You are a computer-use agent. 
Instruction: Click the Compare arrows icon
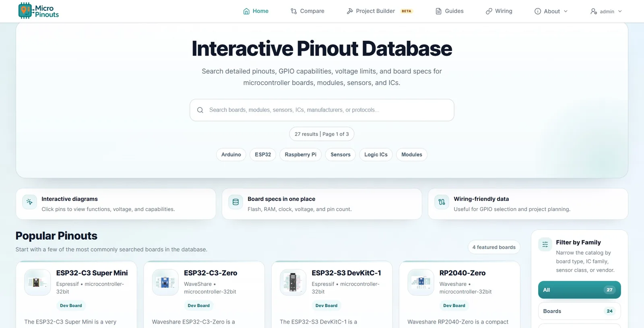tap(294, 11)
